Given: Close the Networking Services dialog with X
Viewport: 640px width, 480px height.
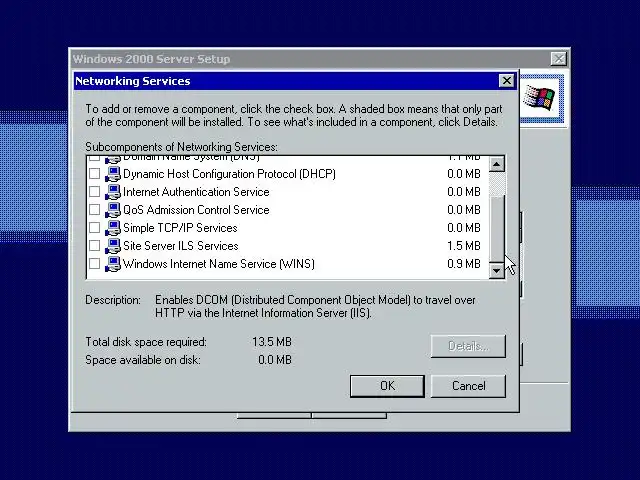Looking at the screenshot, I should (507, 81).
